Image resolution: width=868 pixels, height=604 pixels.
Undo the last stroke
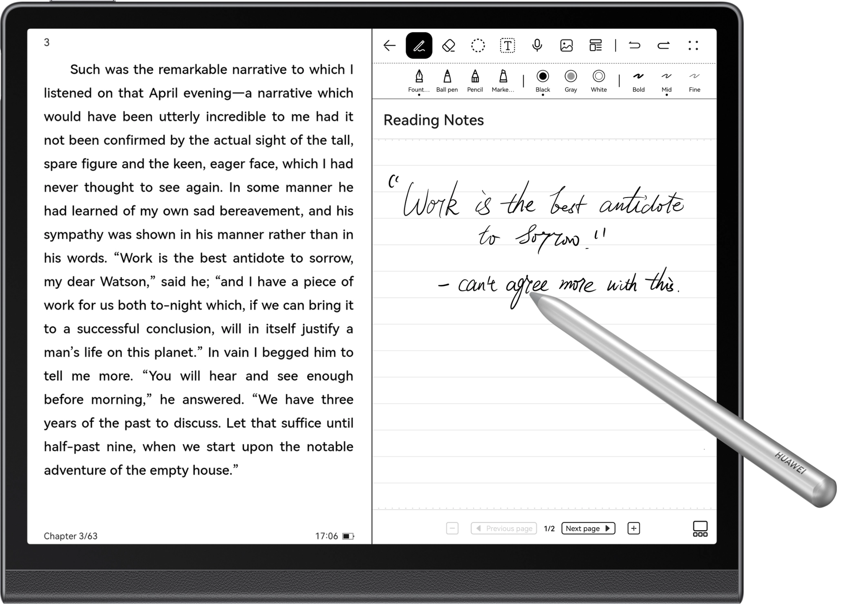[x=634, y=45]
